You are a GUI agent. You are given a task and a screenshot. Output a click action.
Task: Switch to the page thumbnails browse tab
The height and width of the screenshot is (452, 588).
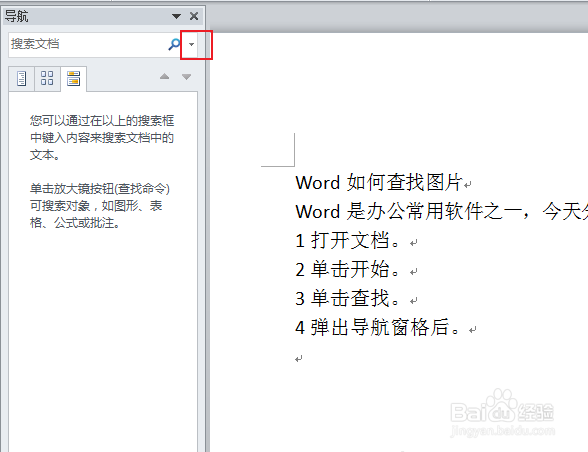point(47,78)
